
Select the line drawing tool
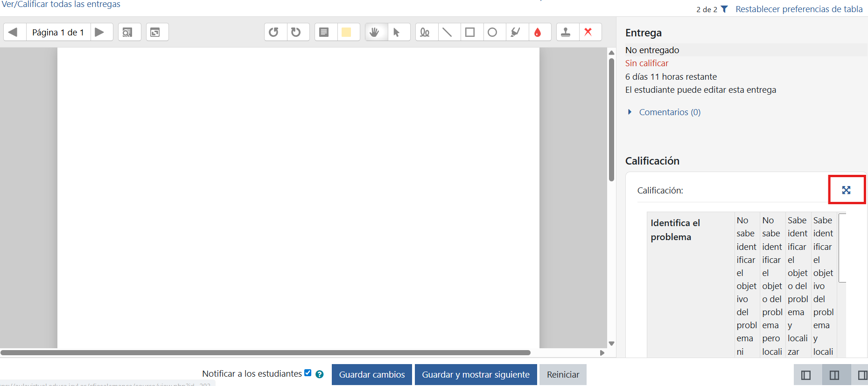pyautogui.click(x=447, y=32)
